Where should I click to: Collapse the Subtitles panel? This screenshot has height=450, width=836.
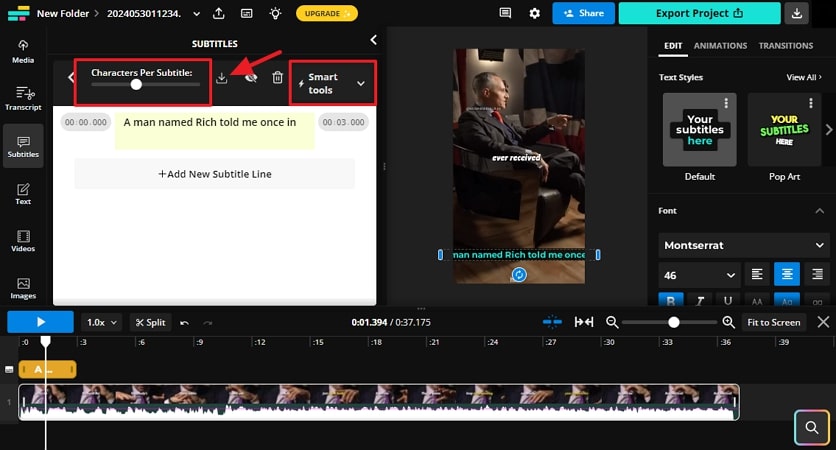[x=373, y=40]
